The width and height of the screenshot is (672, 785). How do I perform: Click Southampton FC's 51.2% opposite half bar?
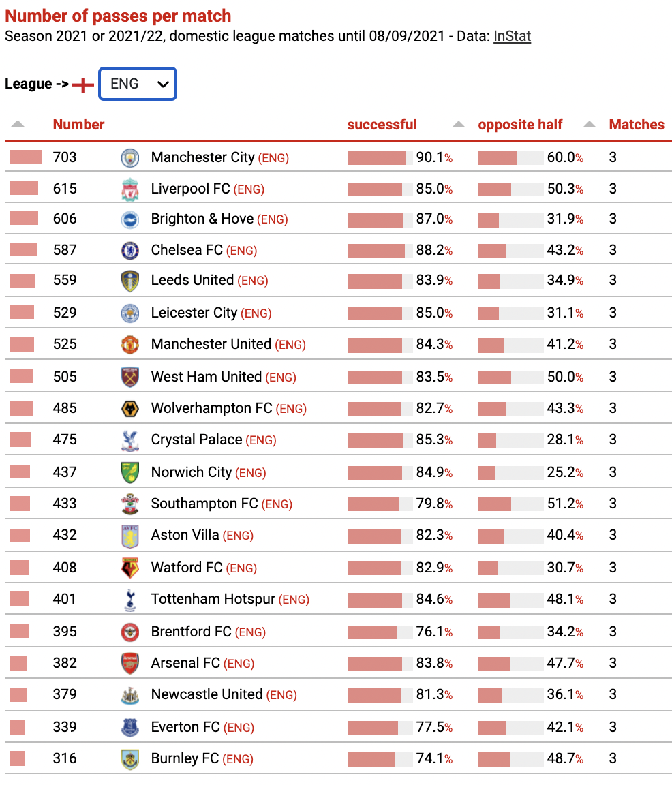coord(510,504)
